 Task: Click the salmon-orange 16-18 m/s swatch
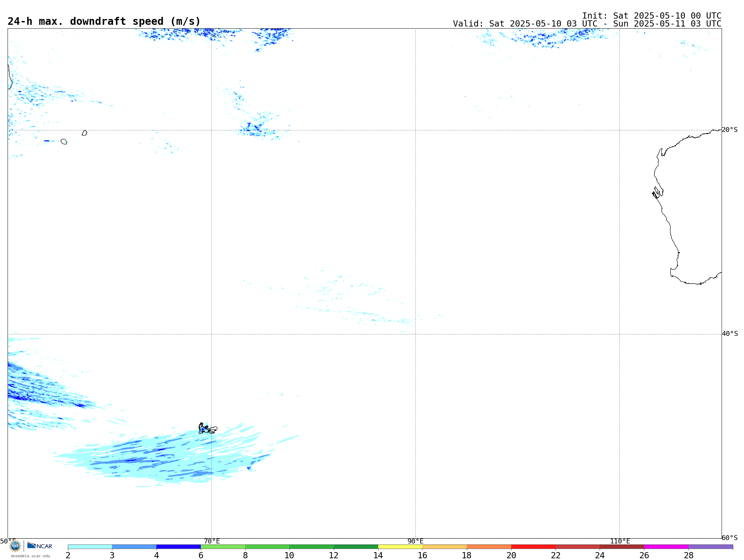point(445,547)
